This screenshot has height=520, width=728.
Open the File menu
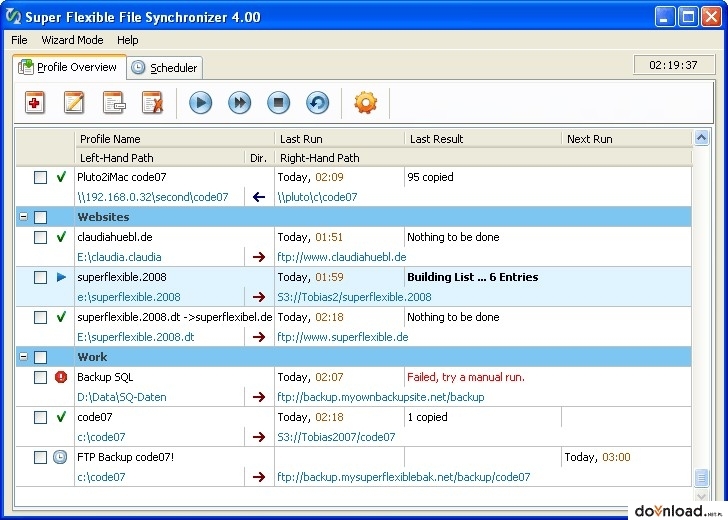pyautogui.click(x=19, y=40)
